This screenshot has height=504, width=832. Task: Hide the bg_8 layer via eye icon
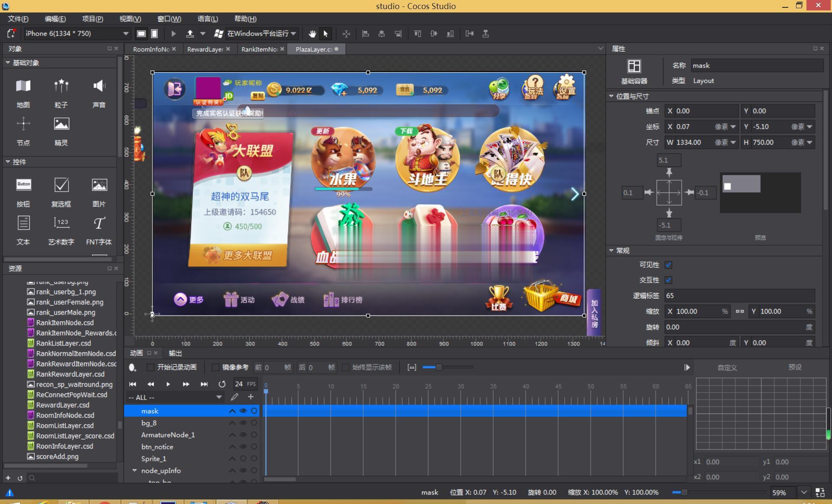243,423
